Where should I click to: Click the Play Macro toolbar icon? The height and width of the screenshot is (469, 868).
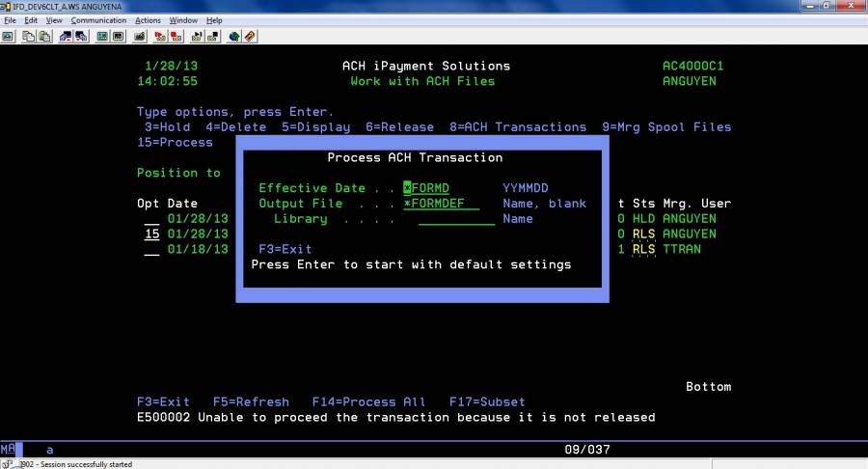pyautogui.click(x=197, y=37)
